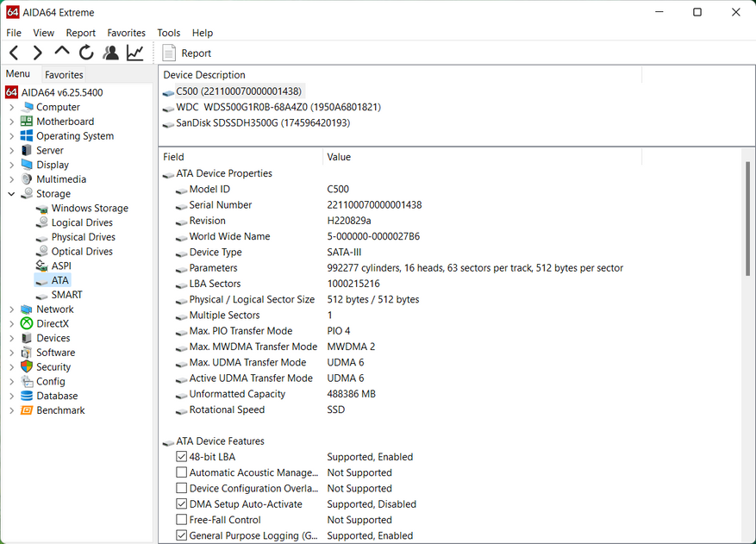Open the Tools menu
Image resolution: width=756 pixels, height=544 pixels.
[x=168, y=33]
